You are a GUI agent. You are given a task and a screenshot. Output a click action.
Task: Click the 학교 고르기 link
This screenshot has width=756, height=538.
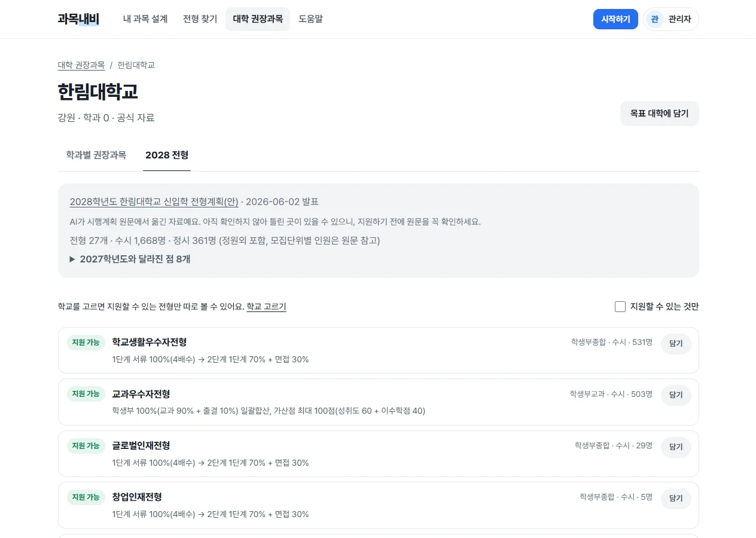(x=266, y=307)
